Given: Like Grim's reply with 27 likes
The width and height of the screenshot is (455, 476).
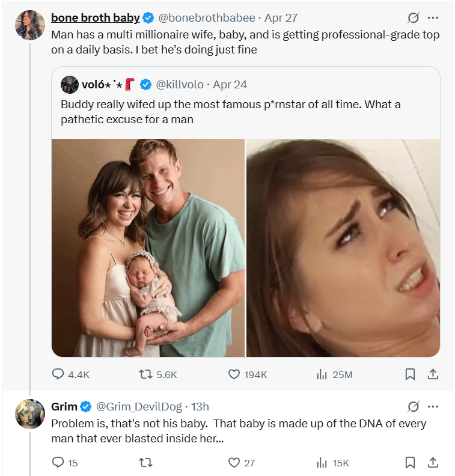Looking at the screenshot, I should [x=234, y=463].
